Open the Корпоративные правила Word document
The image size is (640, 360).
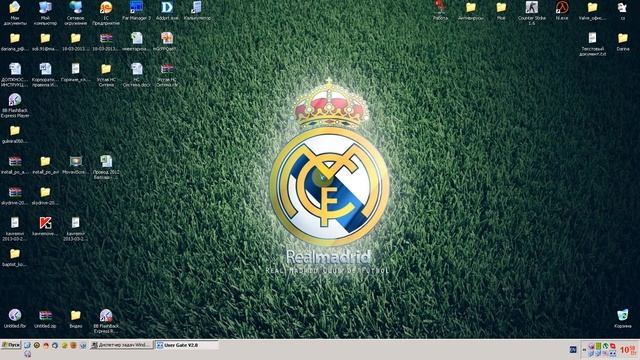tap(45, 69)
